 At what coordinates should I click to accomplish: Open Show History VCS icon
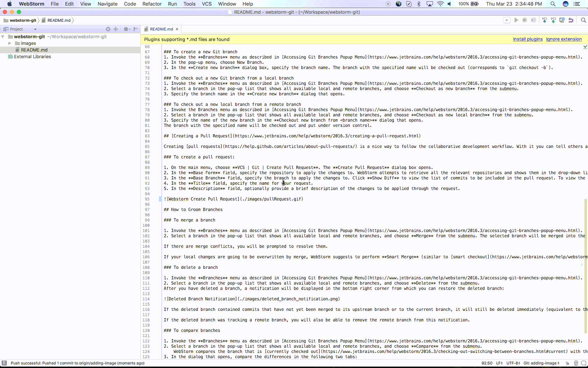562,20
